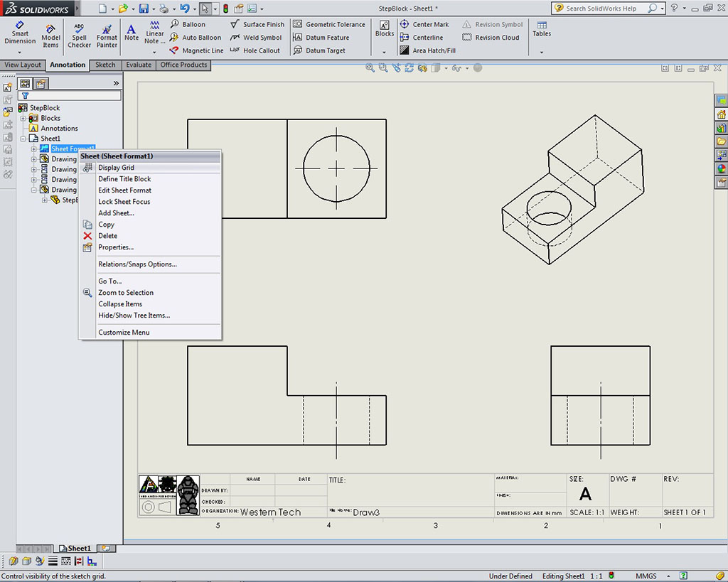Toggle Lock Sheet Focus option
This screenshot has height=582, width=728.
coord(124,202)
